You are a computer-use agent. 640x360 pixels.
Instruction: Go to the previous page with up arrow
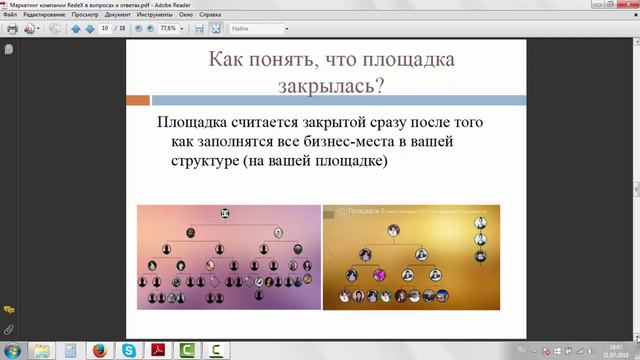(x=76, y=29)
